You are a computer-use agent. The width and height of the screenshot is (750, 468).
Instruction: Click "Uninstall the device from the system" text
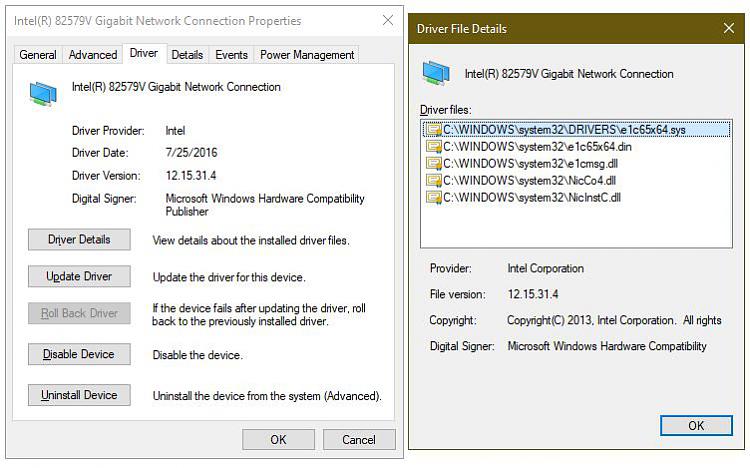click(x=267, y=396)
